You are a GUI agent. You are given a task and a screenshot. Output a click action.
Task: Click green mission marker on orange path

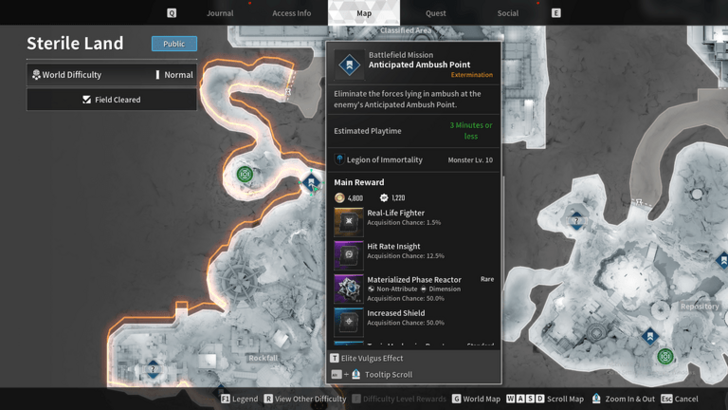(x=244, y=174)
